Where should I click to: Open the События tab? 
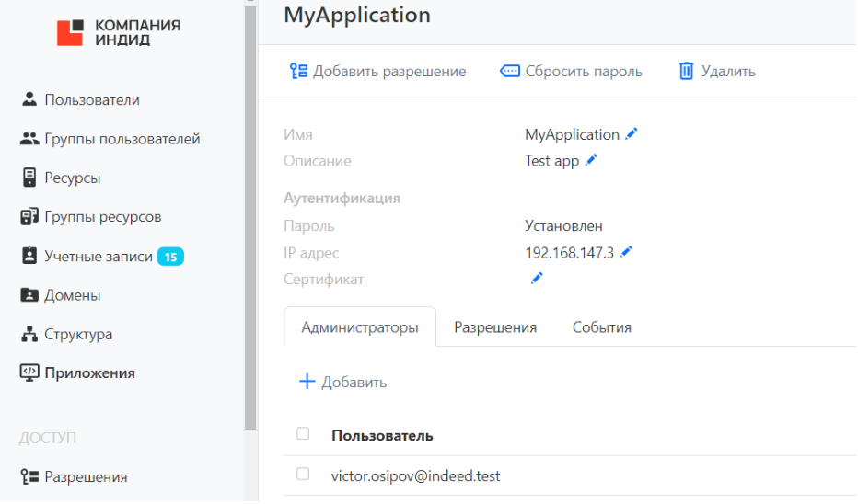click(x=601, y=327)
